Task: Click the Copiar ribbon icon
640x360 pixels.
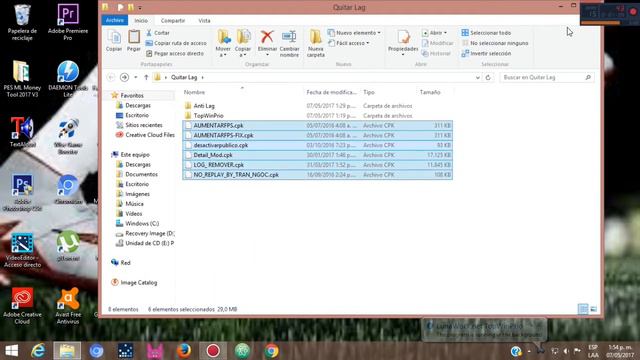Action: (x=114, y=40)
